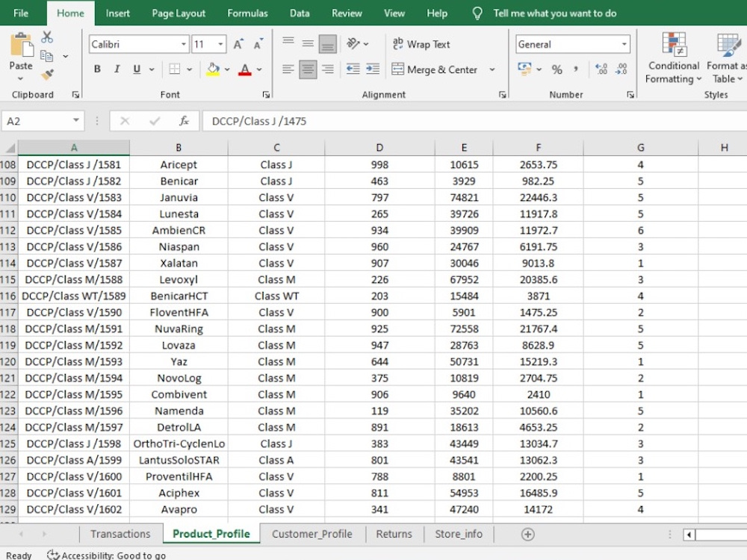Increase font size with large A icon

point(238,44)
